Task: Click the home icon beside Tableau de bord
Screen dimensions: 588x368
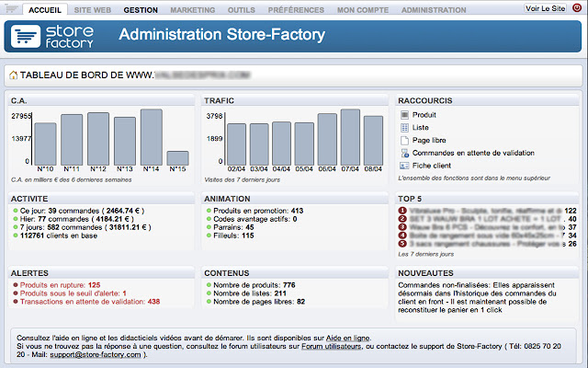Action: pyautogui.click(x=15, y=76)
